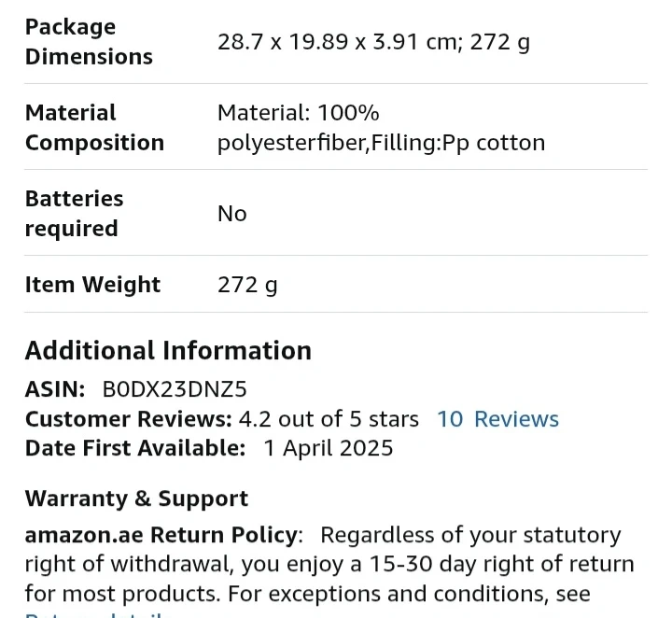
Task: Click the Warranty & Support heading
Action: (136, 499)
